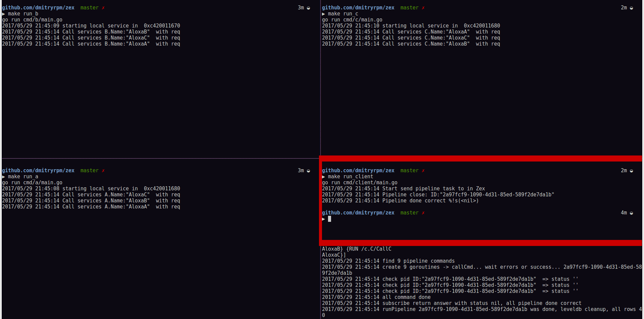Screen dimensions: 644x319
Task: Click the 'make run_c' command text
Action: coord(343,14)
